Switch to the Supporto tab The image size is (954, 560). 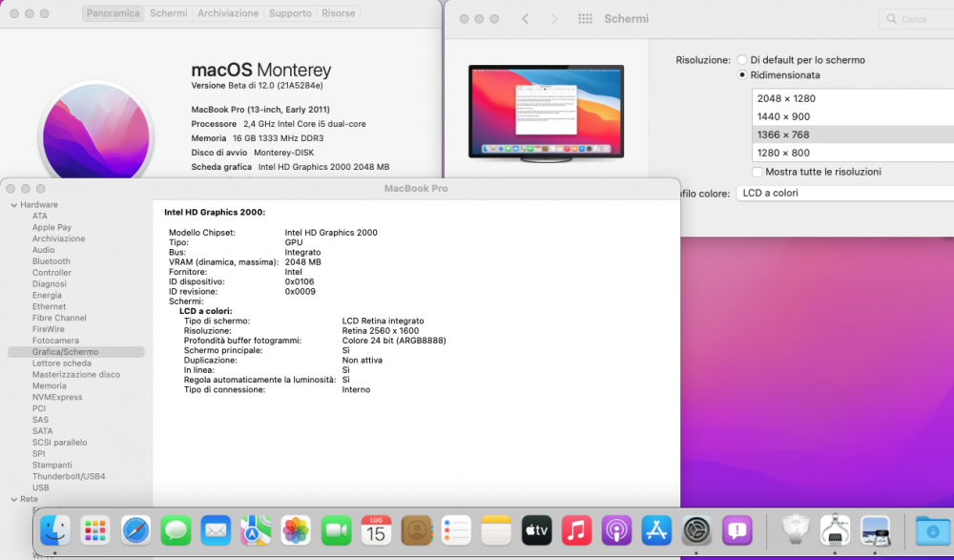coord(290,12)
